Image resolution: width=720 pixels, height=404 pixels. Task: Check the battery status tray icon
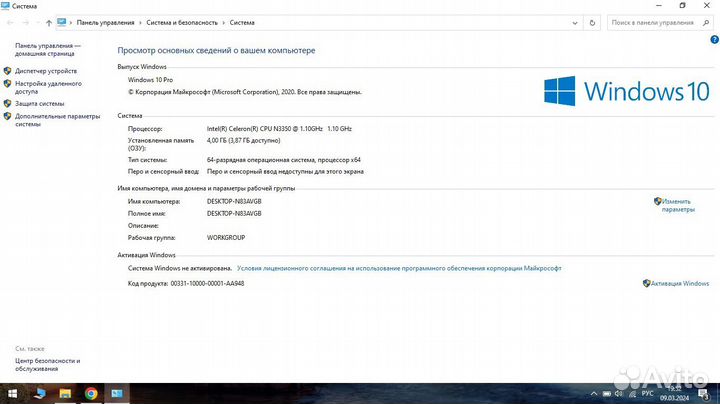click(607, 394)
